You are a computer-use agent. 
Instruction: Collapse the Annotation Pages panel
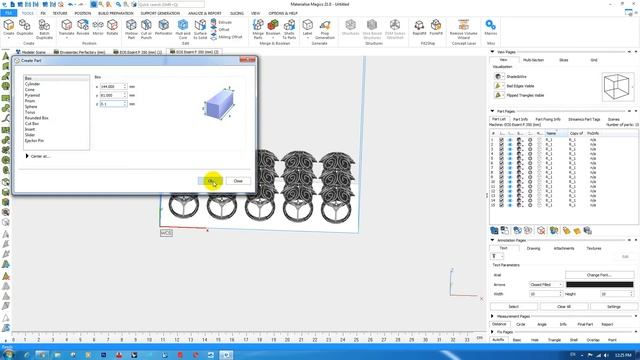click(492, 240)
